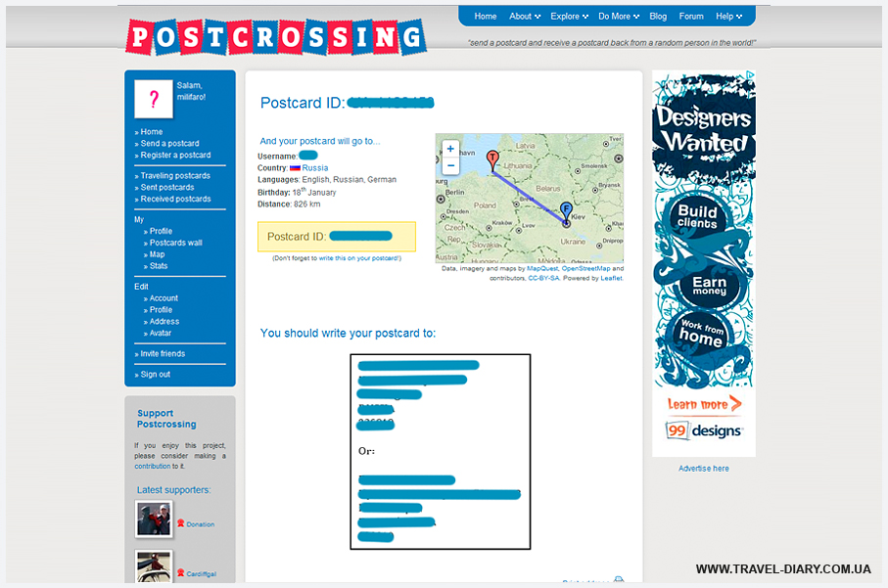The height and width of the screenshot is (588, 888).
Task: Click the first supporter's avatar thumbnail
Action: (x=154, y=520)
